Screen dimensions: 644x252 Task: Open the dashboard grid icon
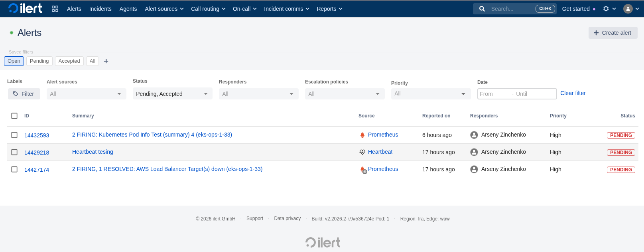[x=55, y=9]
